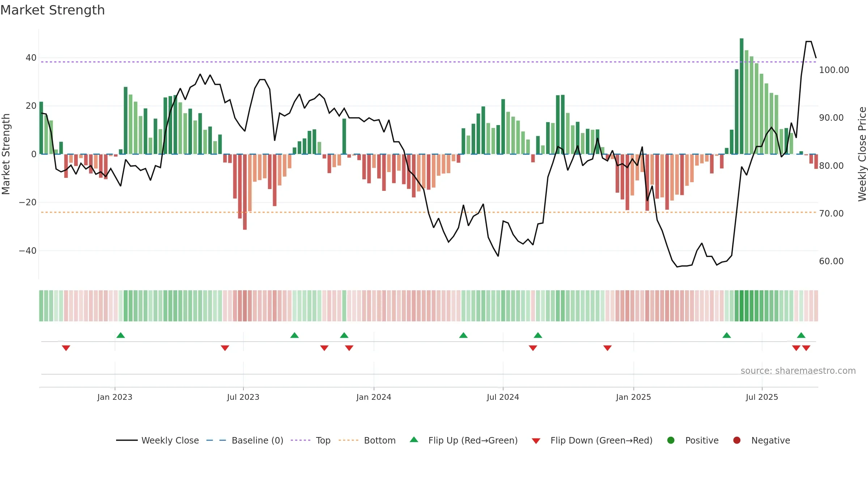Screen dimensions: 868x488
Task: Toggle the Positive legend entry
Action: (693, 440)
